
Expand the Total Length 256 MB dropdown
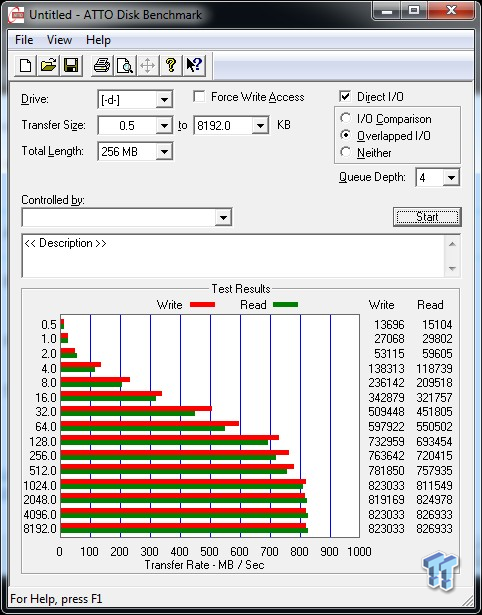[x=164, y=151]
